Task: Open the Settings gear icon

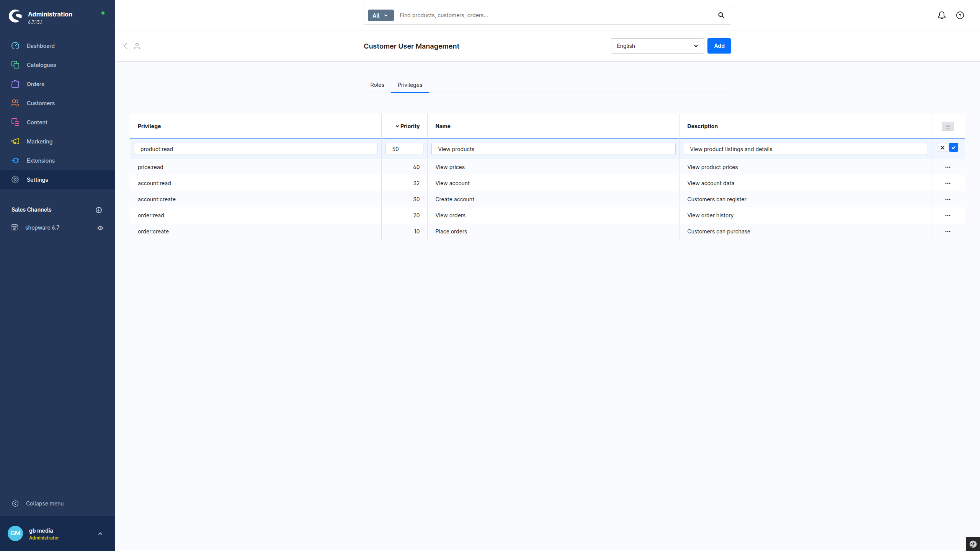Action: pos(15,180)
